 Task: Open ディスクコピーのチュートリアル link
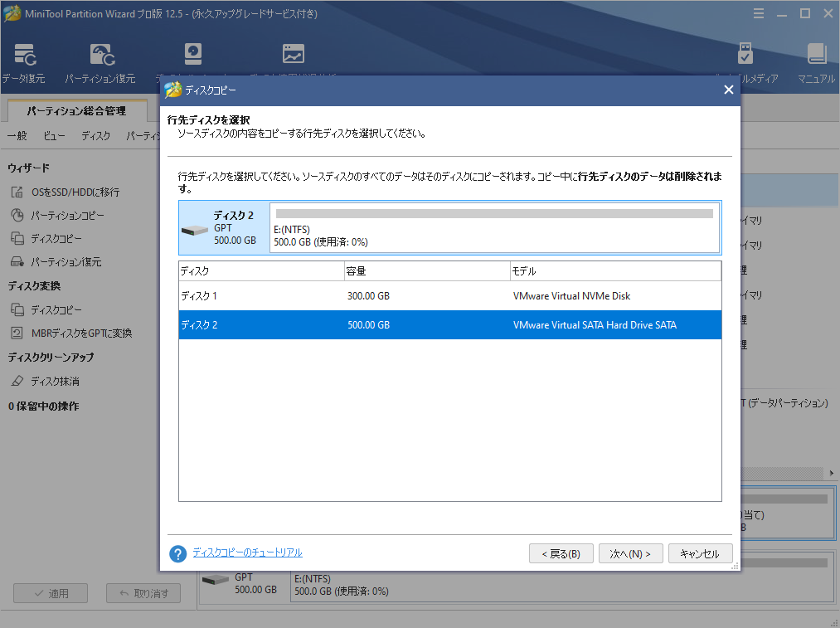point(247,553)
